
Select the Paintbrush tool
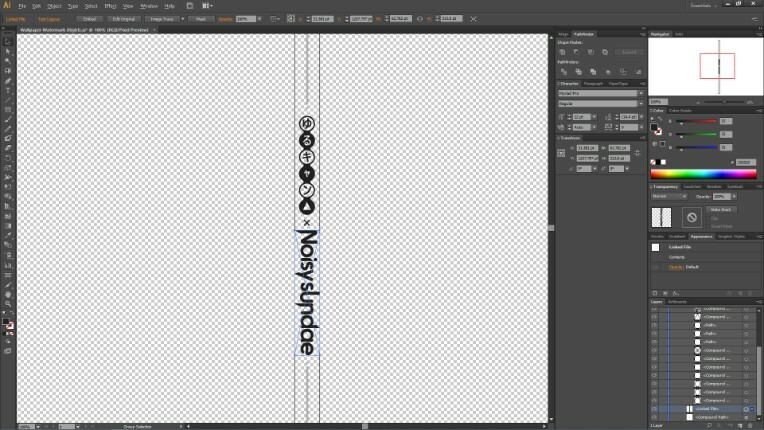7,120
